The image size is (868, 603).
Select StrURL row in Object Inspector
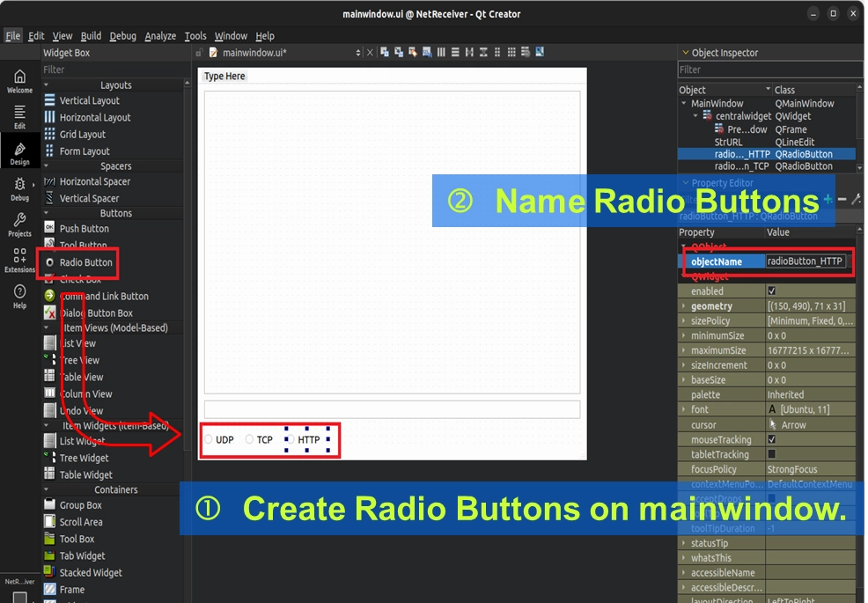tap(767, 142)
